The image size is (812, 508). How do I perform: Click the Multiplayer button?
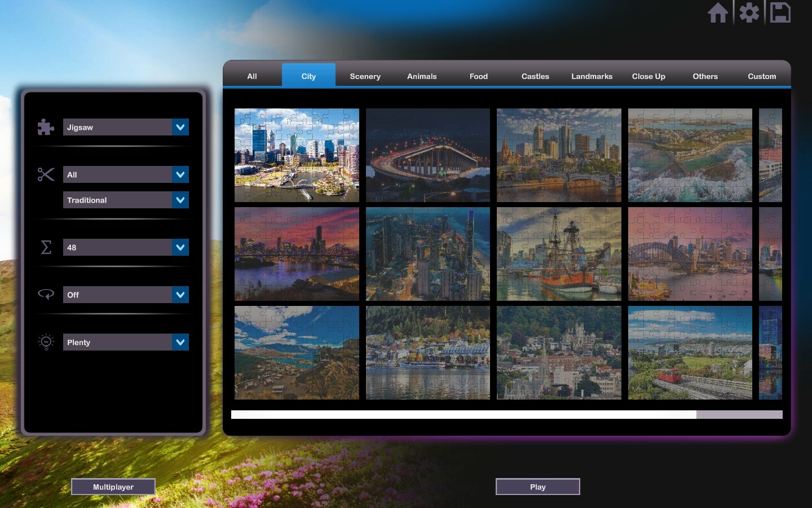pyautogui.click(x=113, y=487)
